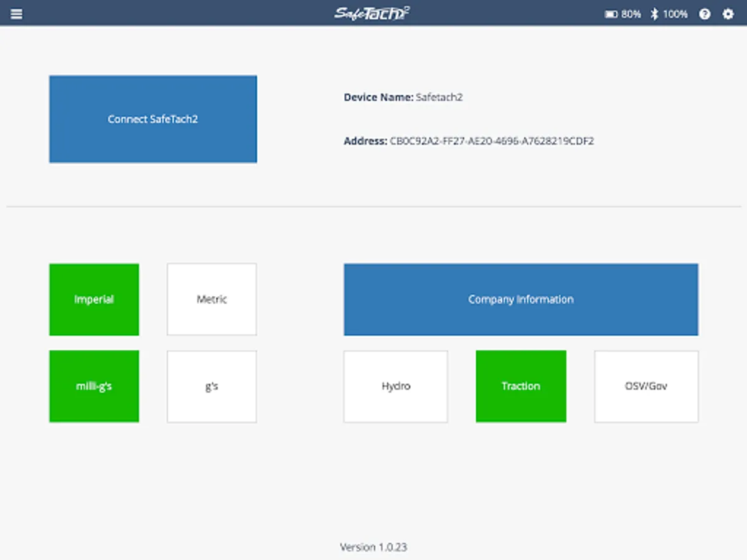Open the help question mark icon

click(705, 14)
